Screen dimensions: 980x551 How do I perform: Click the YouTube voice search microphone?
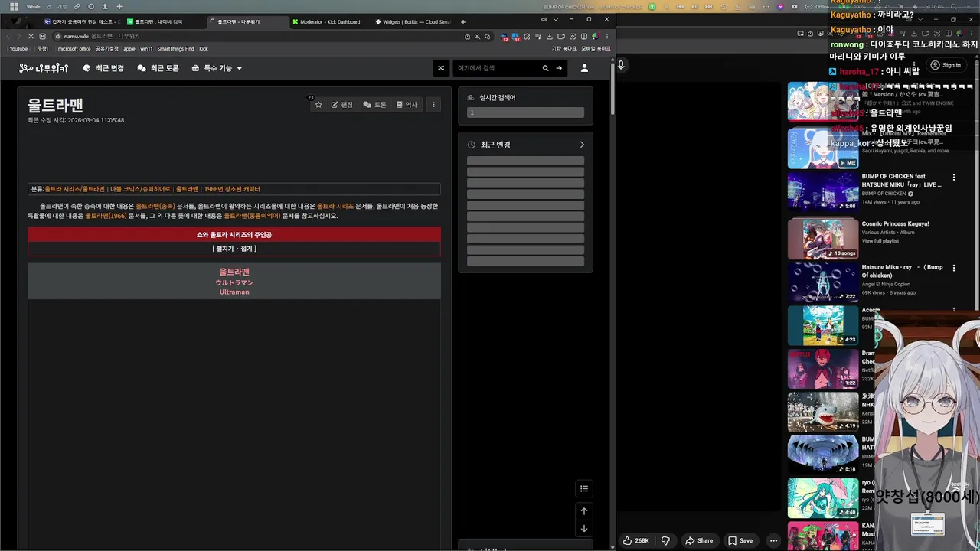[x=621, y=65]
